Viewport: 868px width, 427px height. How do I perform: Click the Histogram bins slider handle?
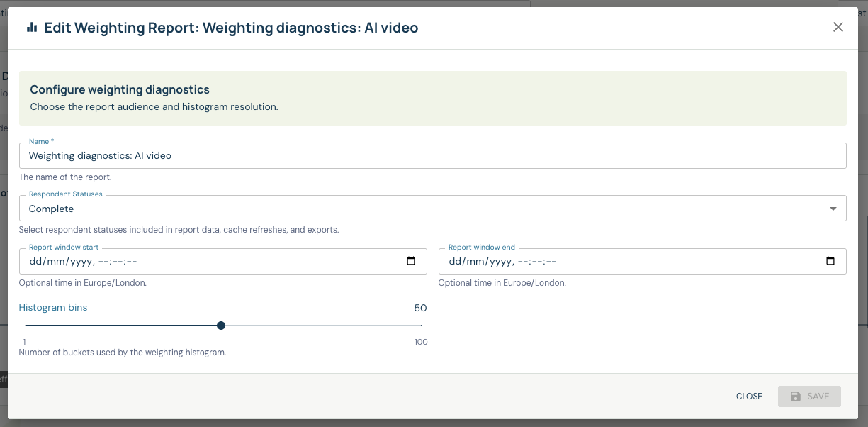pyautogui.click(x=221, y=326)
